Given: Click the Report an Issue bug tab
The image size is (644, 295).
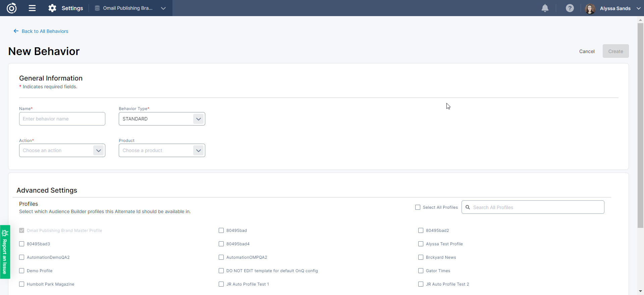Looking at the screenshot, I should pos(5,252).
